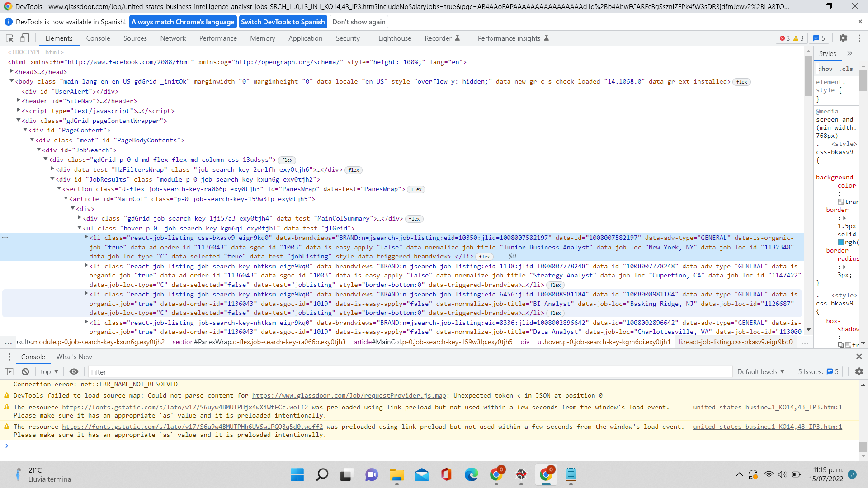Click Don't show again
Viewport: 868px width, 488px height.
[359, 22]
